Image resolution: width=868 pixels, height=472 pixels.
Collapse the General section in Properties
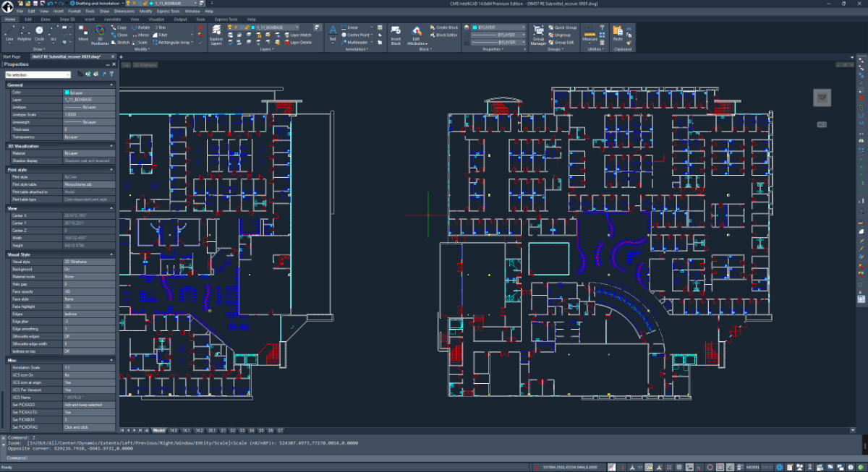coord(111,85)
